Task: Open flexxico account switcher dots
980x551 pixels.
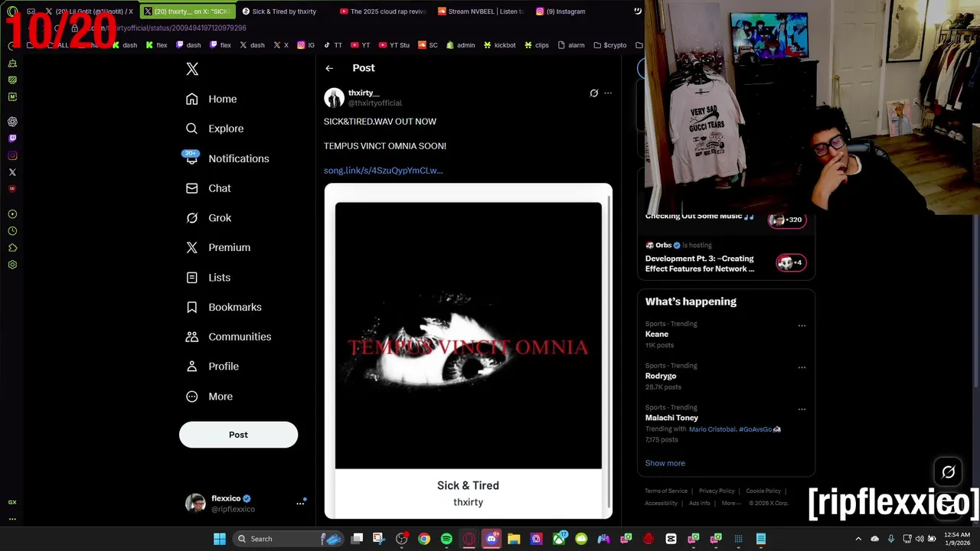Action: 300,504
